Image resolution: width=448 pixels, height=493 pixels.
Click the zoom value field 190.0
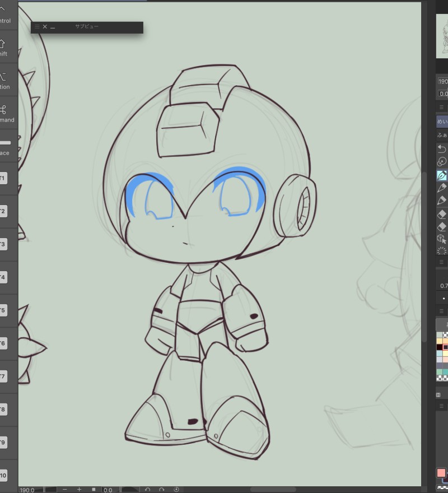[x=27, y=490]
